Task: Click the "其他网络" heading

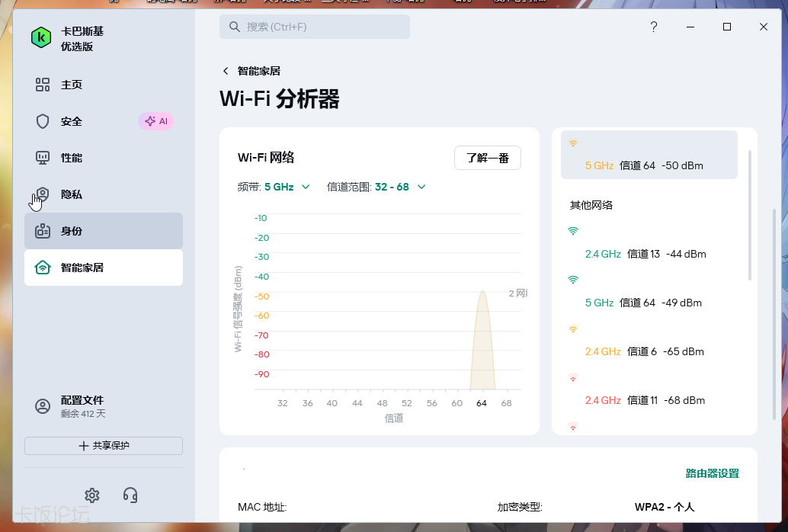Action: [x=591, y=205]
